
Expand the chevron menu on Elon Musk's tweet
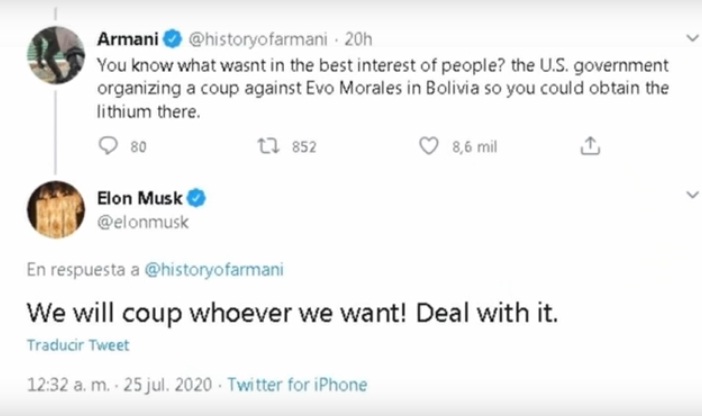691,194
